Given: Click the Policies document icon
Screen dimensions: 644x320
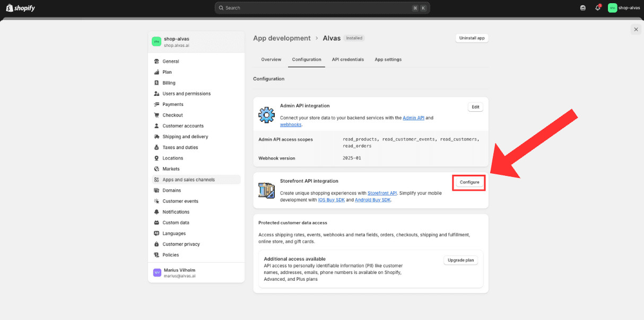Looking at the screenshot, I should click(156, 255).
